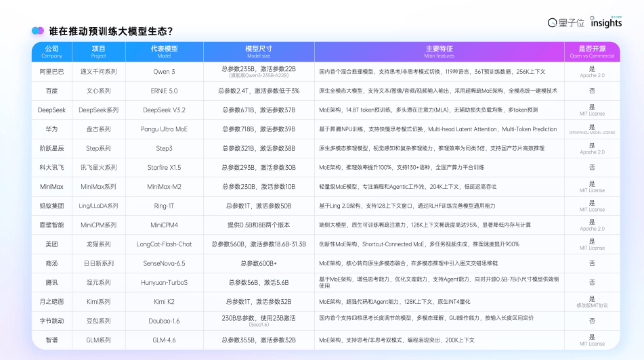The image size is (644, 360).
Task: Click the 公司 Company column header
Action: coord(52,51)
